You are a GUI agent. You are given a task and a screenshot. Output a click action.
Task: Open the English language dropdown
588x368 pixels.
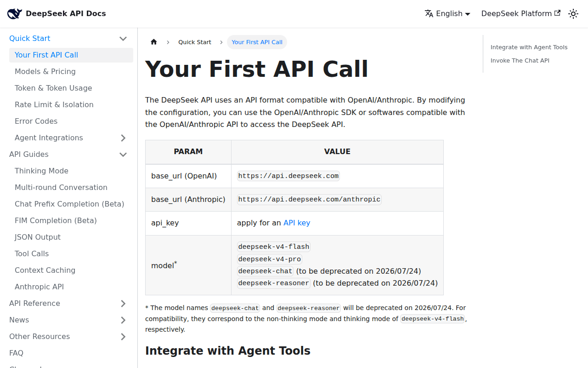pyautogui.click(x=447, y=14)
